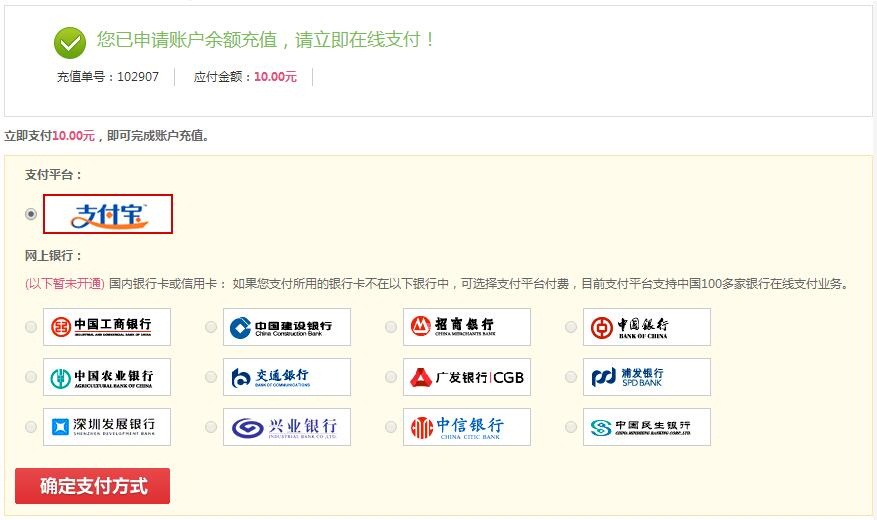Select the 广发银行 CGB radio button
Screen dimensions: 877x520
click(391, 377)
